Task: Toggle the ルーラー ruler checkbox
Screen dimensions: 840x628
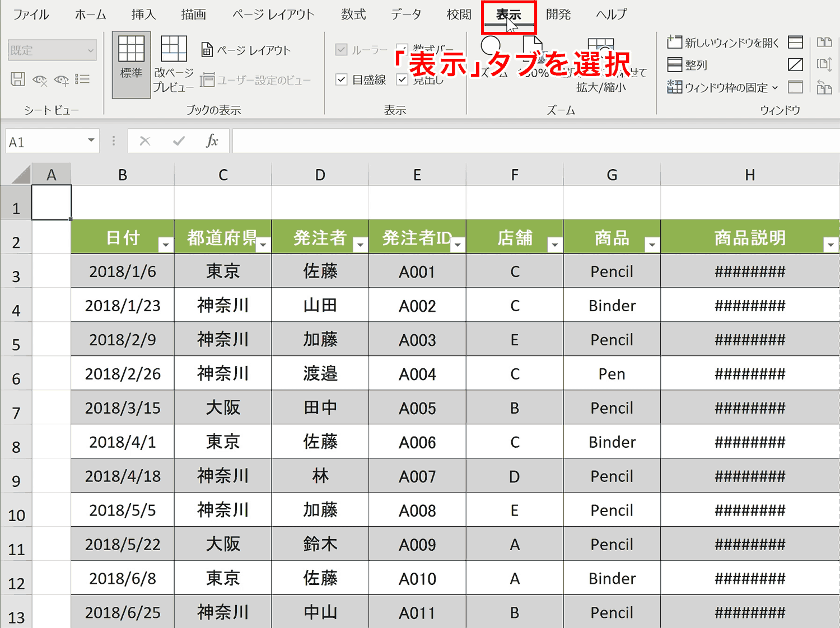Action: [341, 50]
